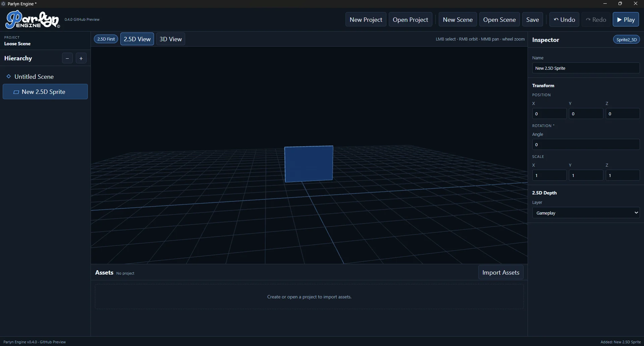Click Position Y input field

586,114
